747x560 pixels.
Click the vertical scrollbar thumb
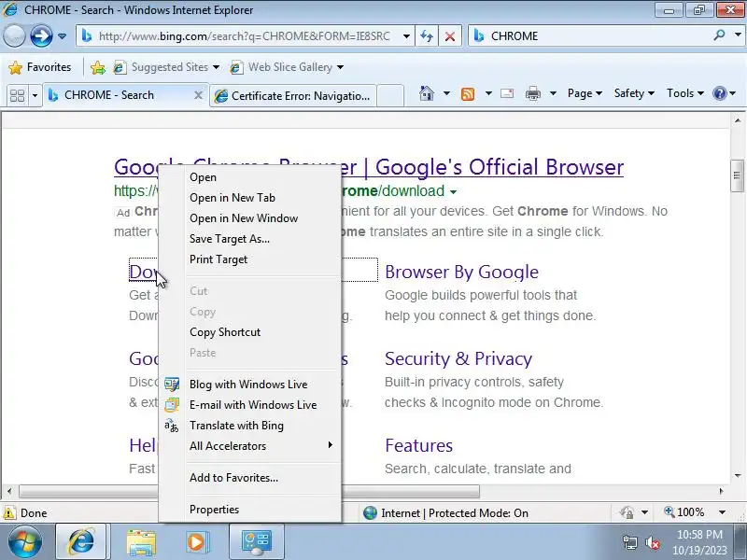pos(737,175)
